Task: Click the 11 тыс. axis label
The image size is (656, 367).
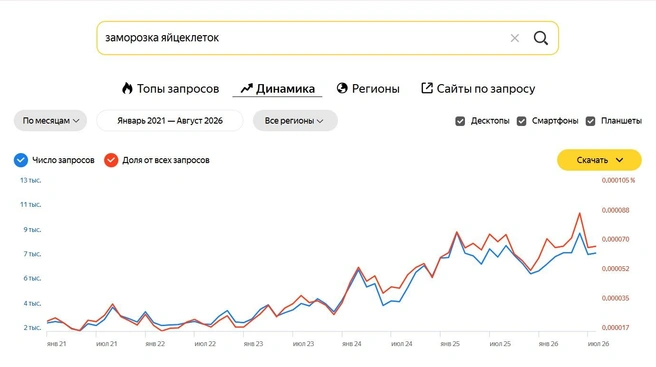Action: pos(31,205)
